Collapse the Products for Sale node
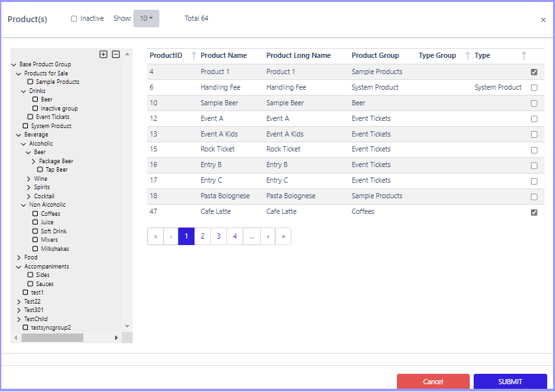The height and width of the screenshot is (392, 555). (19, 73)
